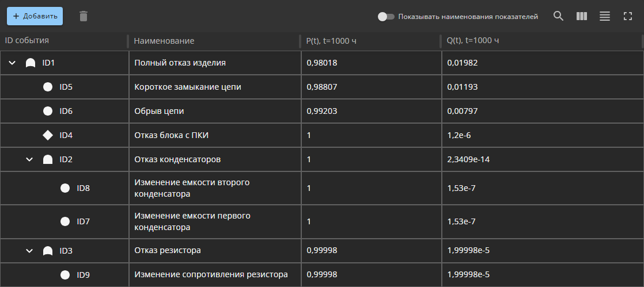The height and width of the screenshot is (287, 644).
Task: Click the Q(t), t=1000 ч header
Action: click(x=473, y=41)
